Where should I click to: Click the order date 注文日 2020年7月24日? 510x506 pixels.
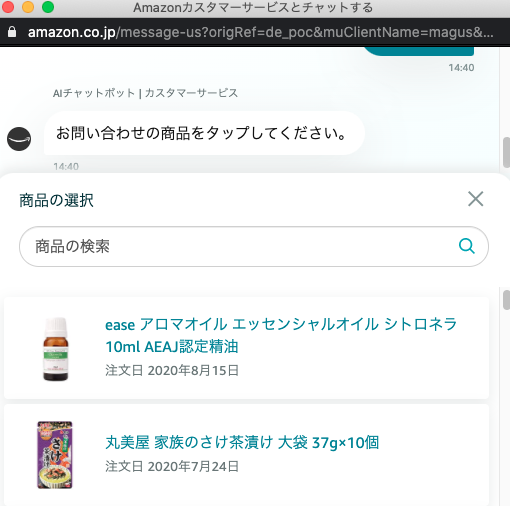coord(172,466)
